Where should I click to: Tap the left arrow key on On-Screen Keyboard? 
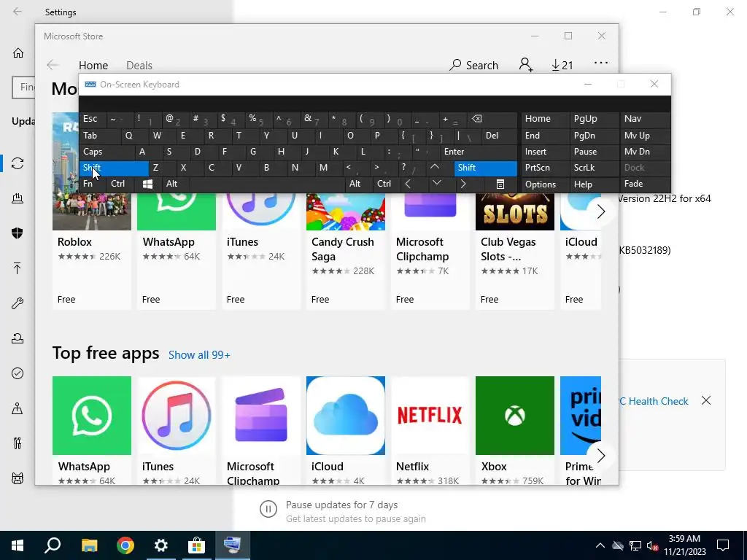click(x=408, y=184)
